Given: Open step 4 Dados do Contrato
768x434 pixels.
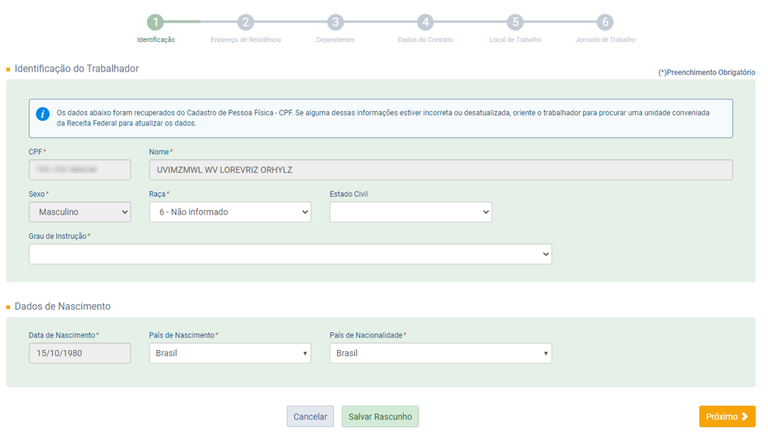Looking at the screenshot, I should [425, 22].
